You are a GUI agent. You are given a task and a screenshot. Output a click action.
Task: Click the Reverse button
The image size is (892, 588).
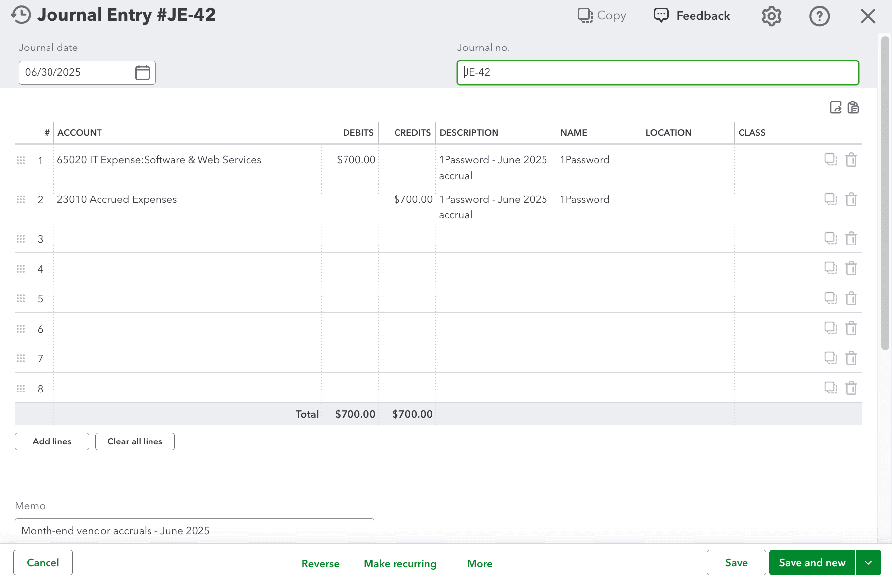(320, 563)
